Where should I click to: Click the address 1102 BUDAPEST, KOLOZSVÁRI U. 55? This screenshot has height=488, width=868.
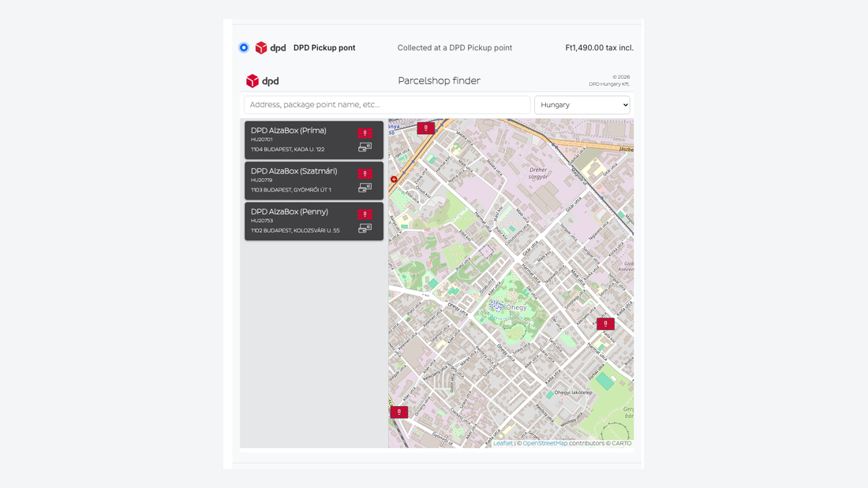pos(295,231)
